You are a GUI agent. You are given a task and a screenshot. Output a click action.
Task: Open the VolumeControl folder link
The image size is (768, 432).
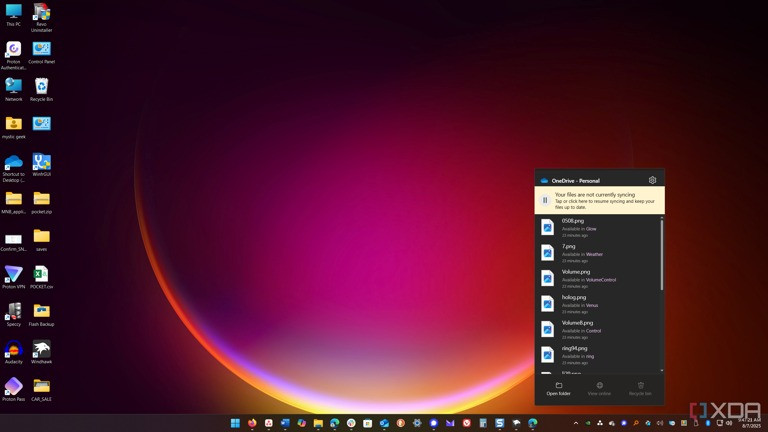(601, 280)
